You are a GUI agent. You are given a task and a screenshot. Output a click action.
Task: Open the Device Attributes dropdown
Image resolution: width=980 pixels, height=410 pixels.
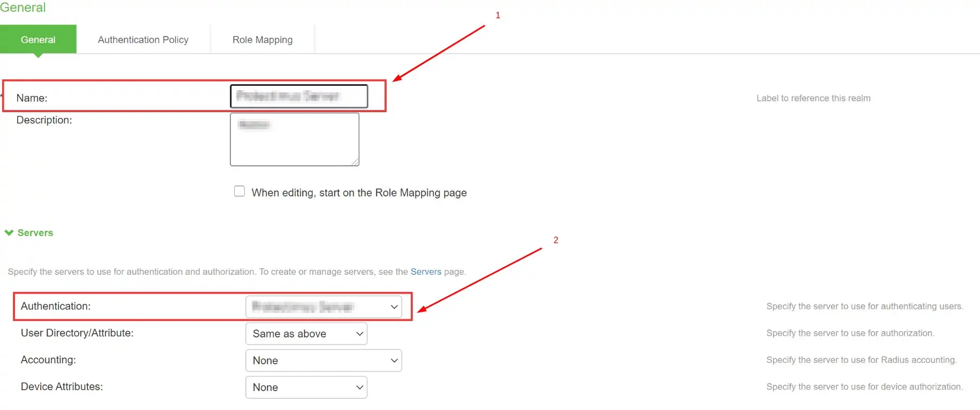pyautogui.click(x=306, y=387)
